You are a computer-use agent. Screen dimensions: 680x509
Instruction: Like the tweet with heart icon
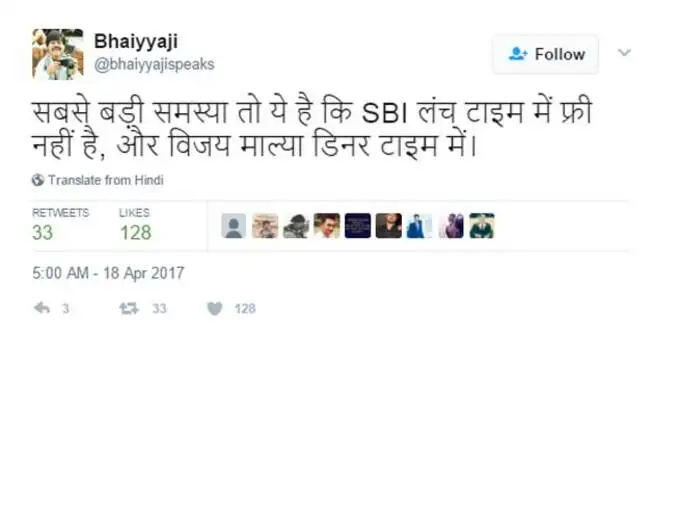coord(215,308)
